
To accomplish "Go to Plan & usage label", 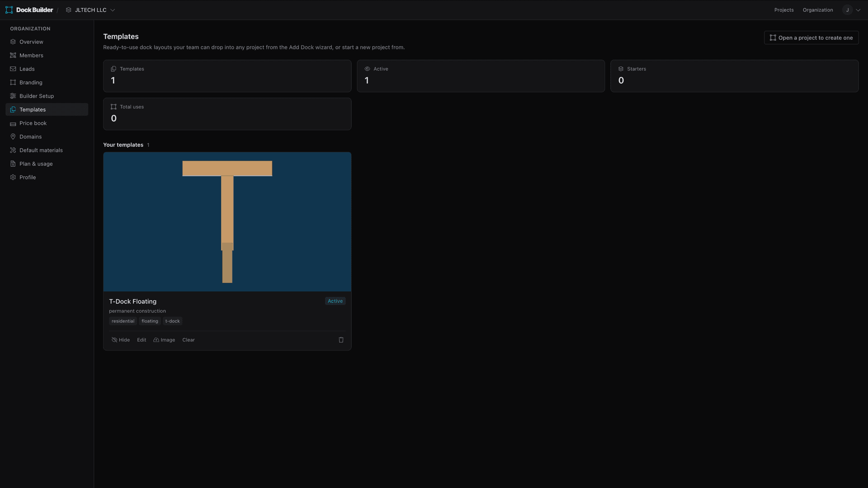I will coord(36,164).
